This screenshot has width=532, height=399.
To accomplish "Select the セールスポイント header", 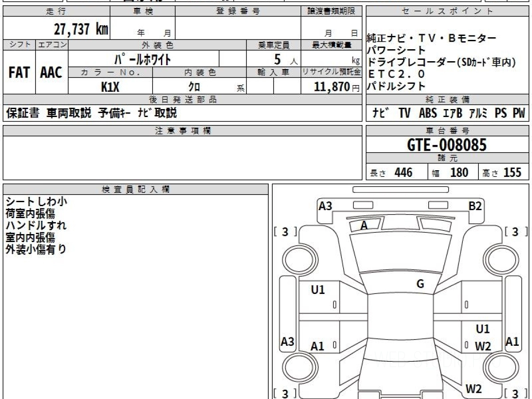I will point(447,12).
